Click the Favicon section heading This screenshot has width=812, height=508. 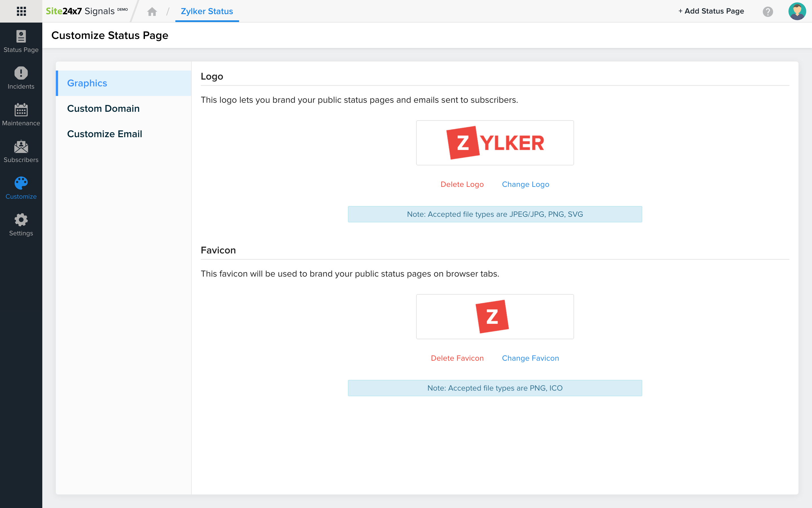click(x=218, y=250)
